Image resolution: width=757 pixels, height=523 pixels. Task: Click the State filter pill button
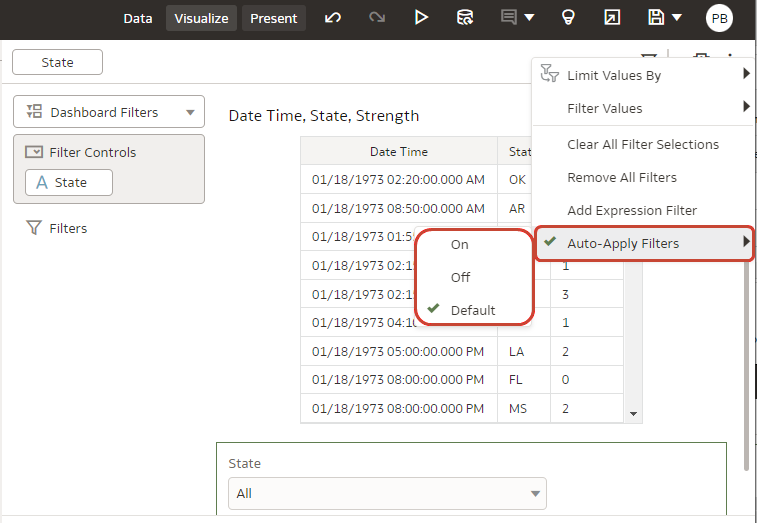click(x=57, y=62)
